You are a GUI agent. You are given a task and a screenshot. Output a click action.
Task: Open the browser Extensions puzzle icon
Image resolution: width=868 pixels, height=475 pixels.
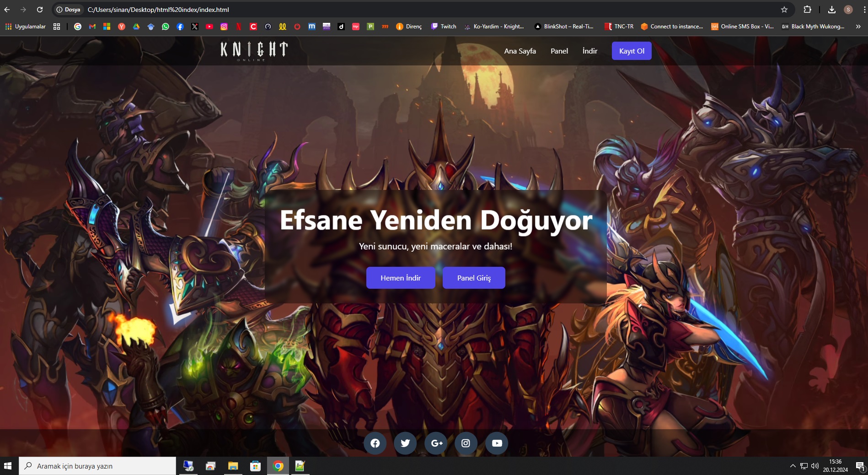pyautogui.click(x=807, y=10)
